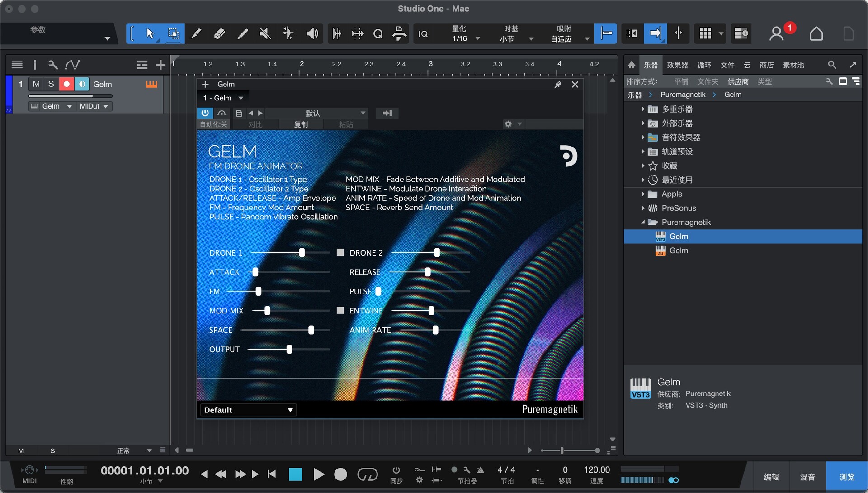Switch to the 效果器 effects tab
868x493 pixels.
pyautogui.click(x=677, y=65)
